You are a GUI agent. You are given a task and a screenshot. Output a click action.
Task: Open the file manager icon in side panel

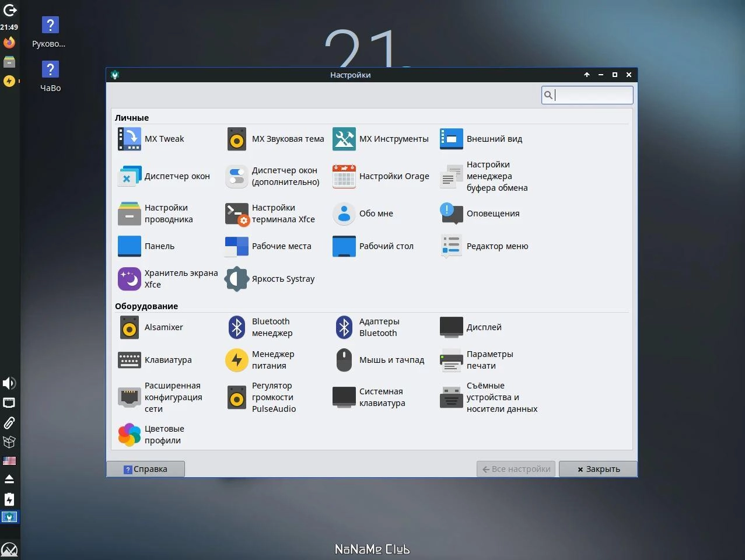coord(9,62)
